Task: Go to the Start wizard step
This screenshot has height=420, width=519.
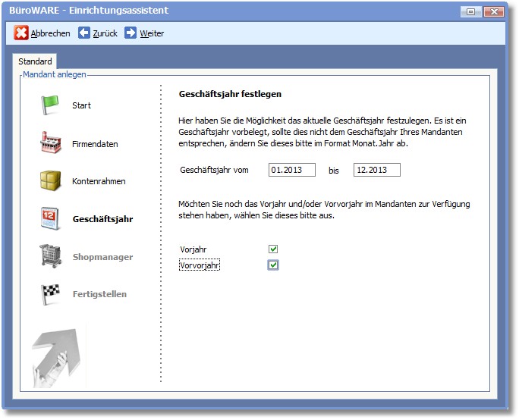Action: (81, 105)
